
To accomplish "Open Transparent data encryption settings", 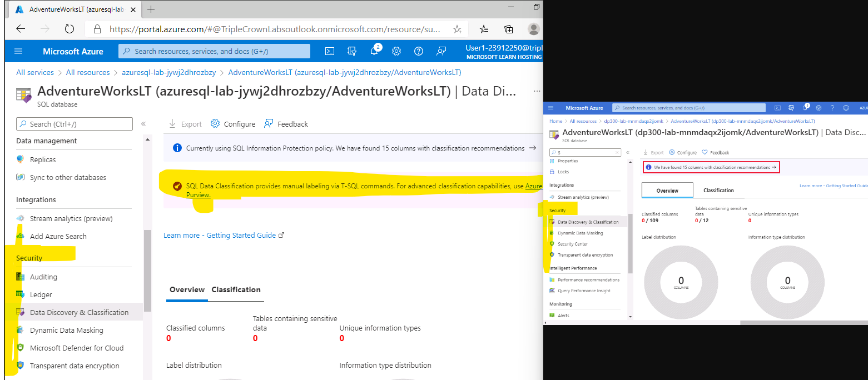I will 75,365.
